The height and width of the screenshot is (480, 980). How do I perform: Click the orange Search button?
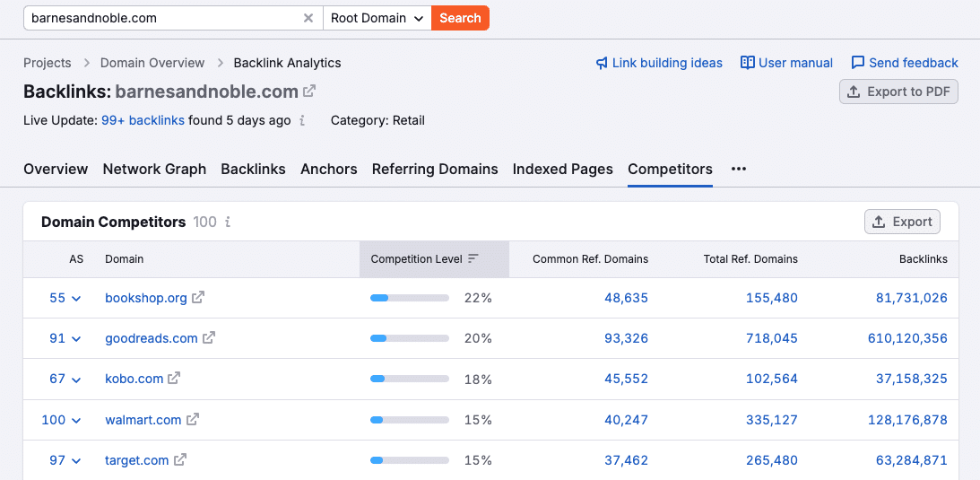pos(460,18)
